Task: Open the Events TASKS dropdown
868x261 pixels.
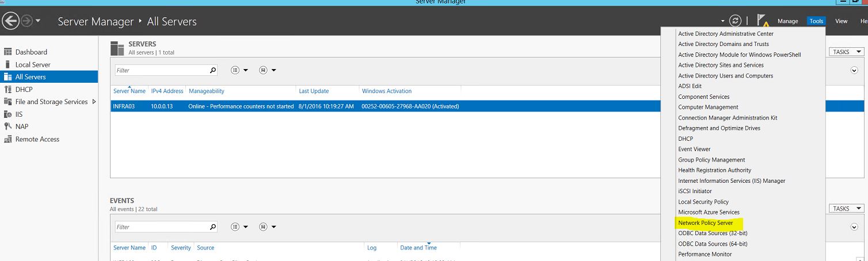Action: coord(846,209)
